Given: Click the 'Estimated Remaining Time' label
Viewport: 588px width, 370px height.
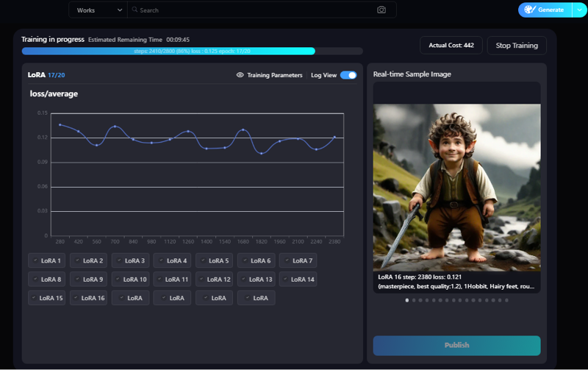Looking at the screenshot, I should [125, 40].
